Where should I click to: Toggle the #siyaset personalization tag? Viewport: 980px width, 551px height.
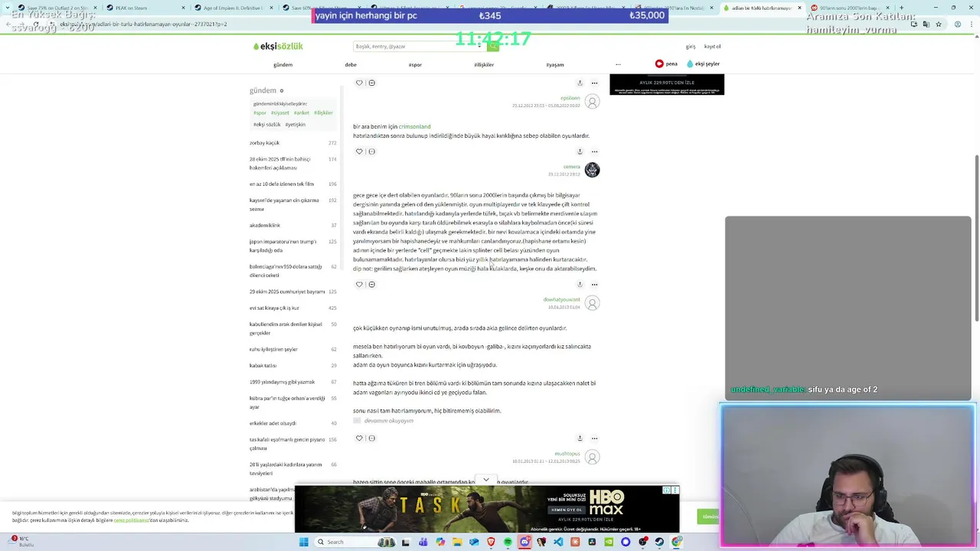pyautogui.click(x=279, y=112)
